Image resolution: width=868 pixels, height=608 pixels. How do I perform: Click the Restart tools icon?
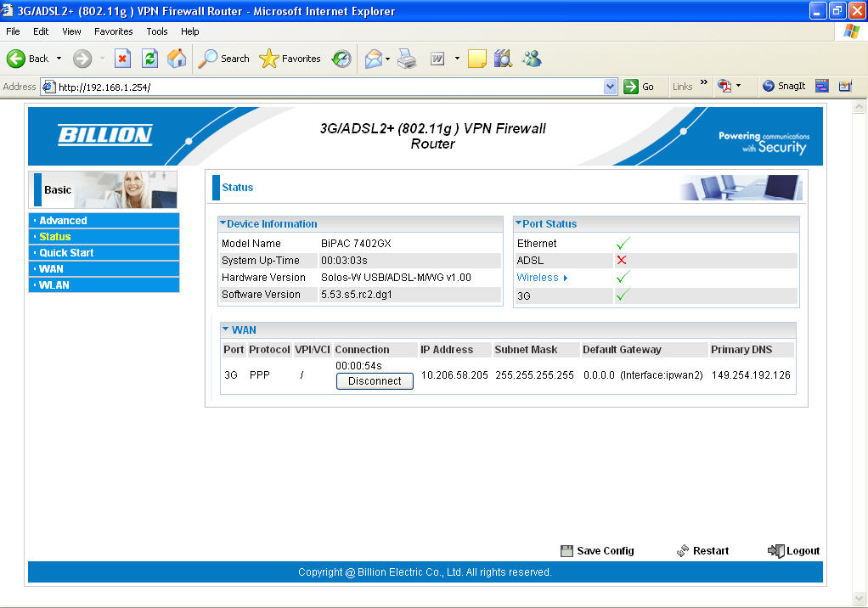coord(683,550)
